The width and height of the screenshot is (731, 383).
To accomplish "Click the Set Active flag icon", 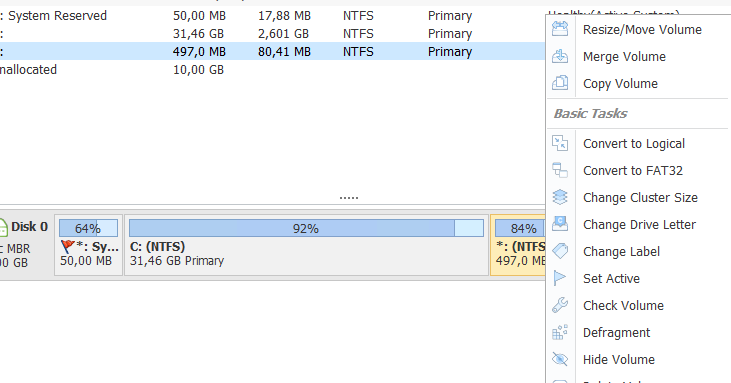I will [560, 278].
